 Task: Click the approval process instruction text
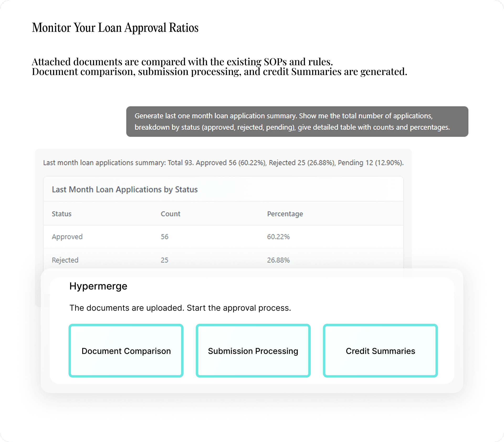pyautogui.click(x=180, y=308)
